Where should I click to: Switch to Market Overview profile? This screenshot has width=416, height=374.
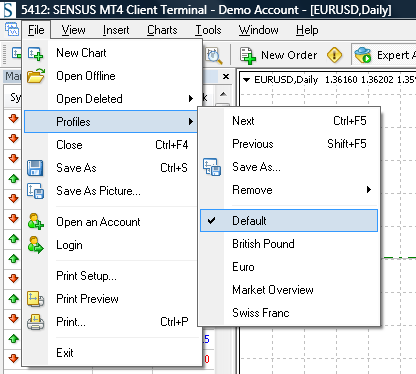[x=289, y=290]
